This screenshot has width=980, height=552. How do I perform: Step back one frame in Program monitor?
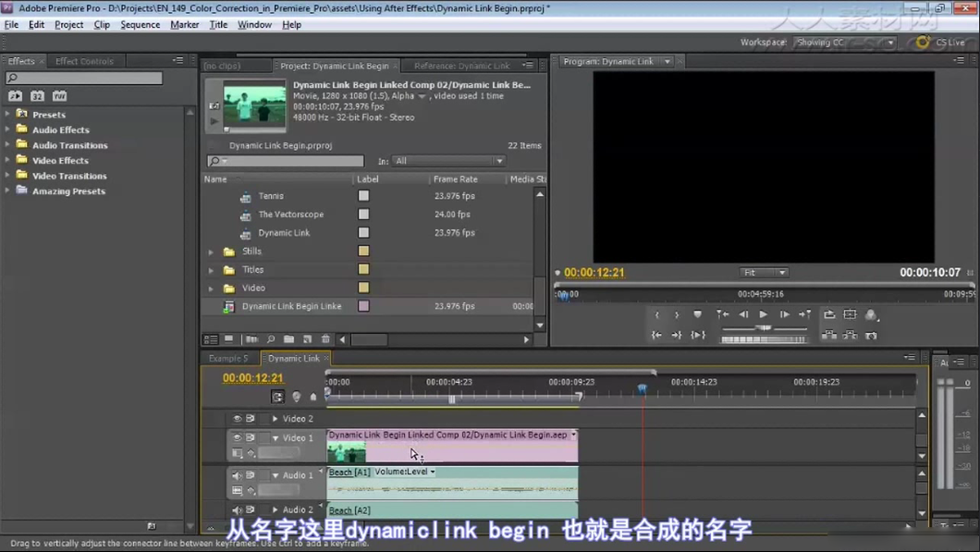[743, 314]
